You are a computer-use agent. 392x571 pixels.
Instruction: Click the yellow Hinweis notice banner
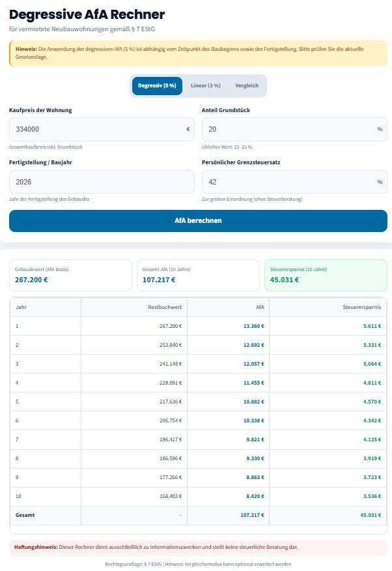[x=198, y=53]
